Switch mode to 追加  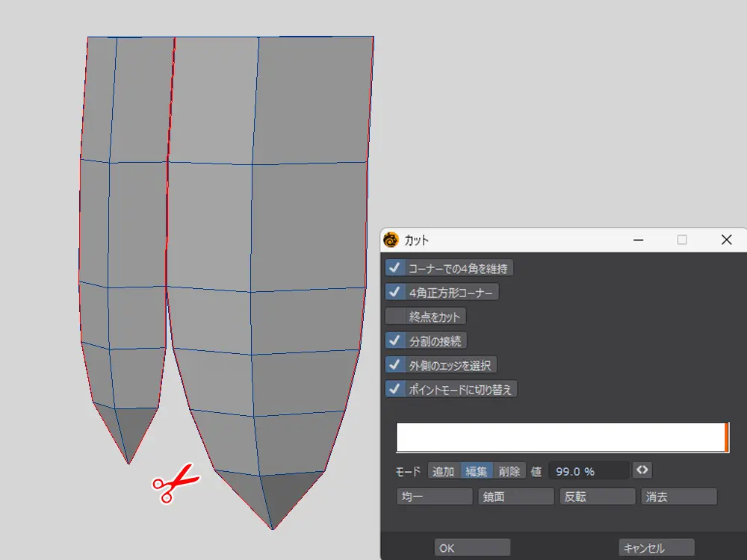click(443, 471)
